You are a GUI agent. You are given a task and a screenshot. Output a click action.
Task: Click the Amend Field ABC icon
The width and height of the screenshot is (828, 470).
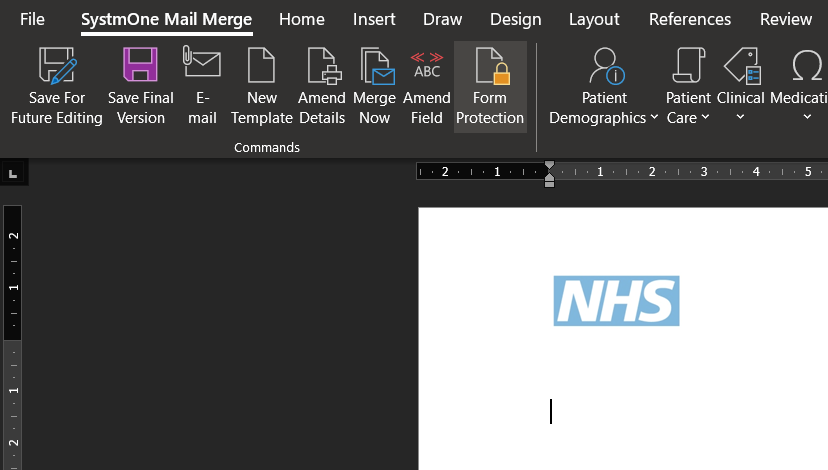click(427, 65)
